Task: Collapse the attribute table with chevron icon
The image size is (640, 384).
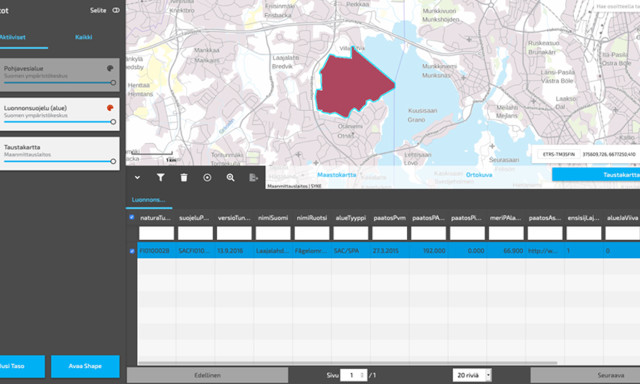Action: (x=138, y=178)
